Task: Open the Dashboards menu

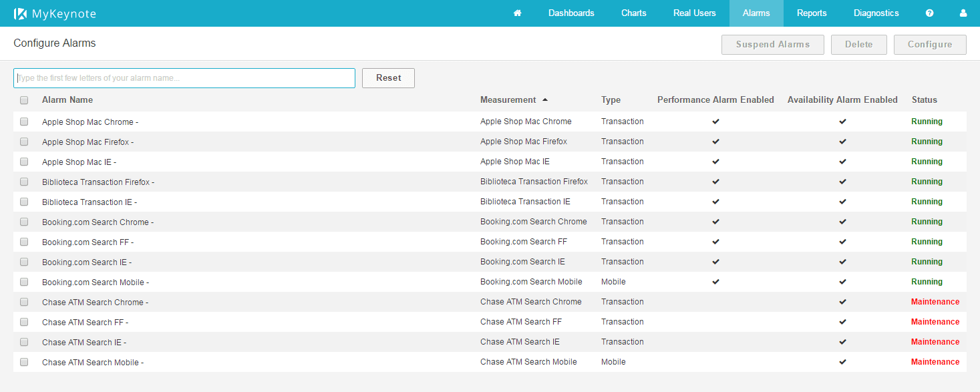Action: [x=571, y=13]
